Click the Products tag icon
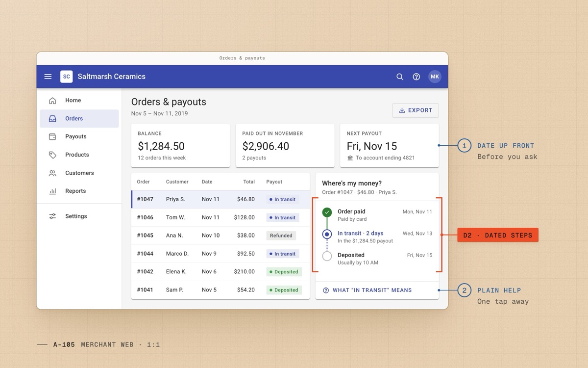 (52, 155)
